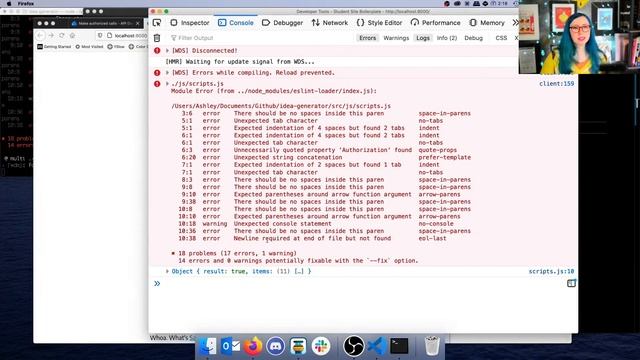Viewport: 640px width, 360px height.
Task: Open the scripts.js:10 source link
Action: point(551,271)
